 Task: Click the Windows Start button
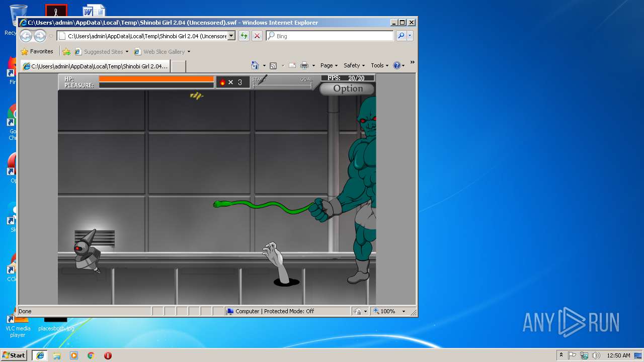click(14, 355)
